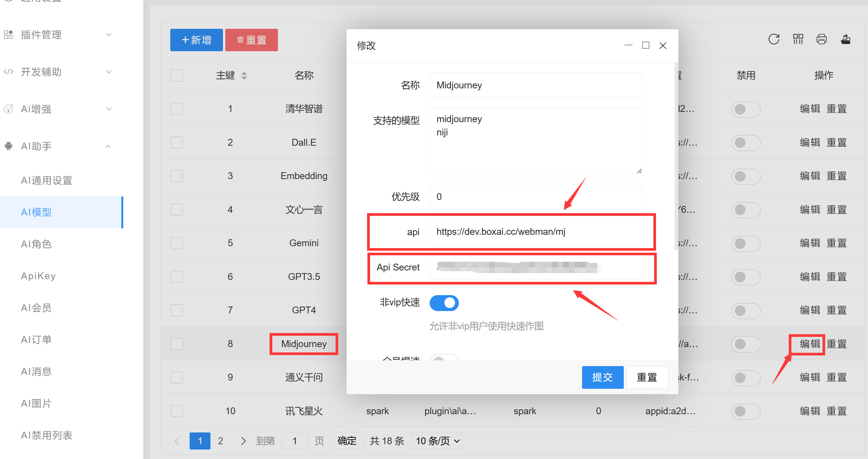The height and width of the screenshot is (459, 868).
Task: Open the column filter grid icon
Action: pos(798,39)
